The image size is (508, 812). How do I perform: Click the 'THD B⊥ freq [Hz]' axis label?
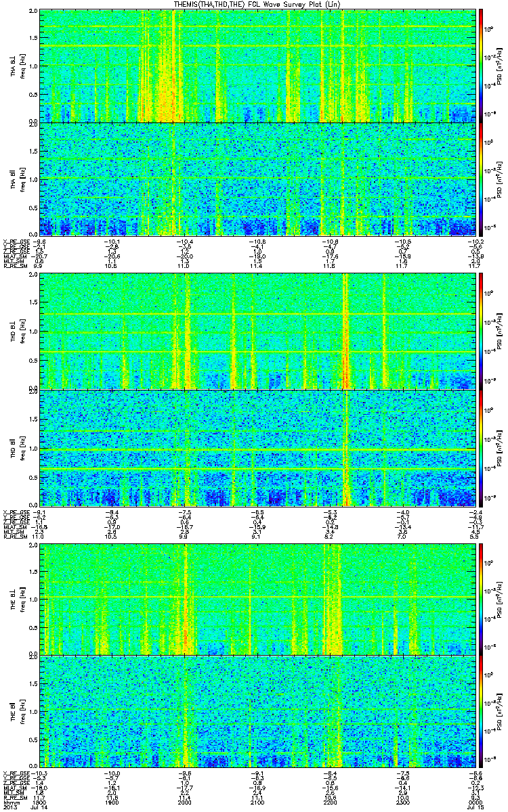17,331
